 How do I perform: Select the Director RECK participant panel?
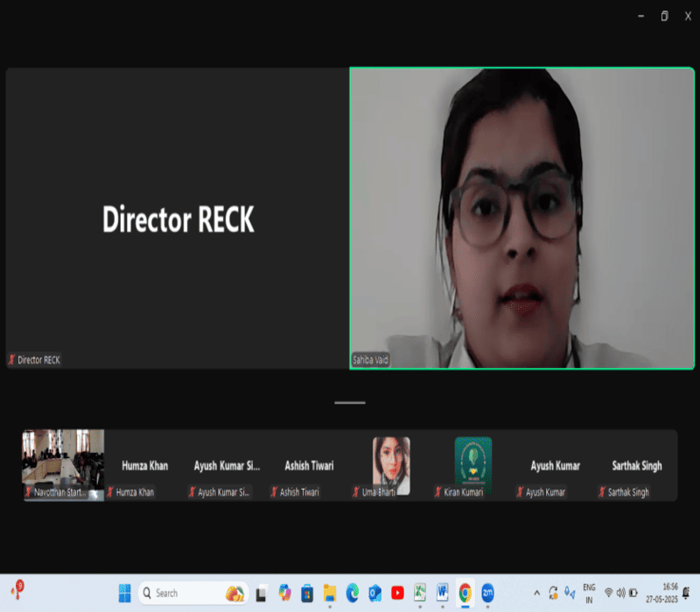[x=178, y=219]
